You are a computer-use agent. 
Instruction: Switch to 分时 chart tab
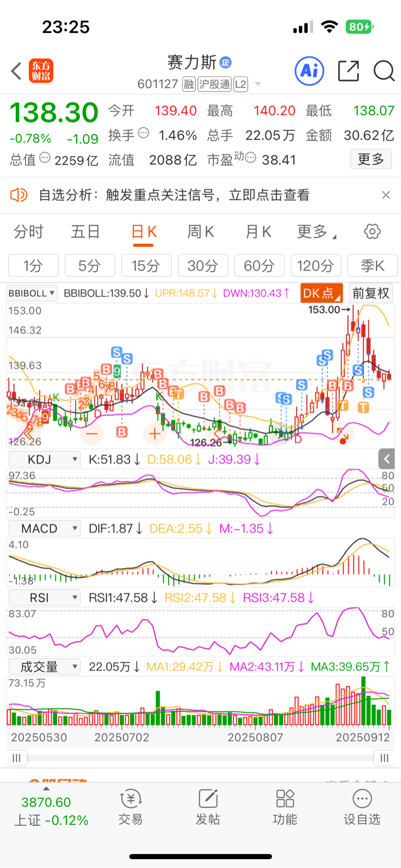28,232
